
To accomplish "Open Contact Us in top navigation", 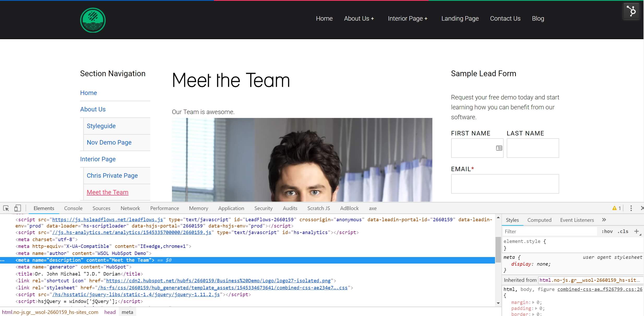I will tap(505, 19).
